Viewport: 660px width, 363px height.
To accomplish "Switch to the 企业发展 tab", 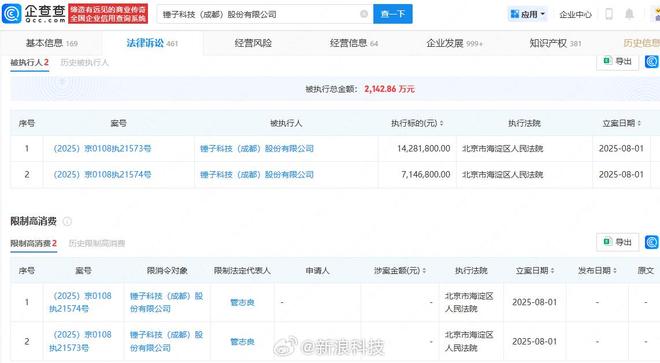I will [454, 43].
